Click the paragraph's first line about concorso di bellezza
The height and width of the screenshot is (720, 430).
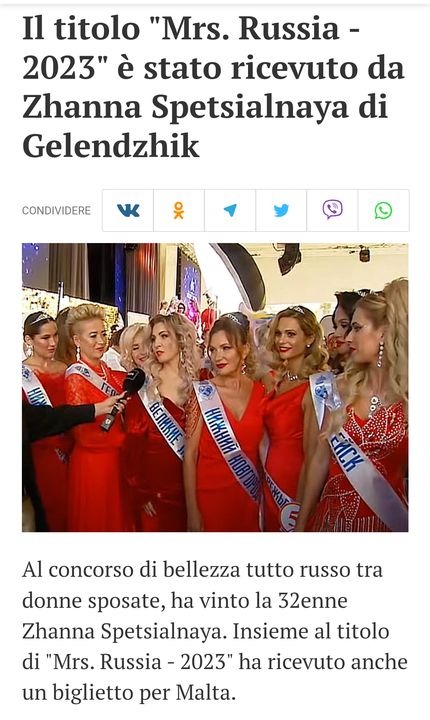(202, 570)
